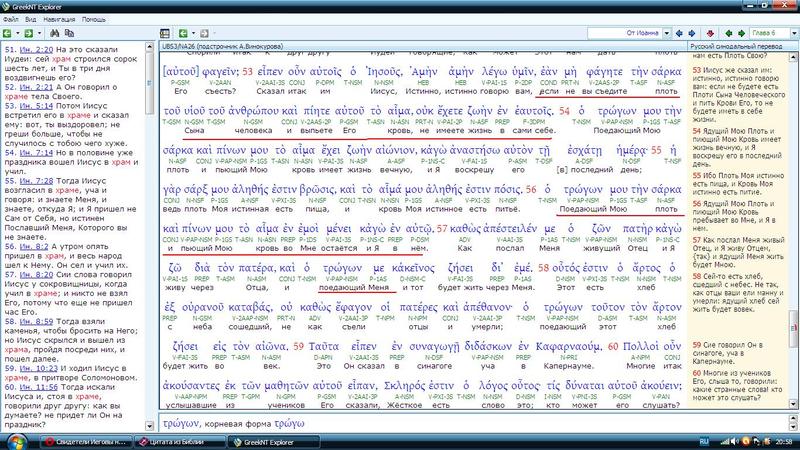Click the blue left arrow for previous book
The height and width of the screenshot is (450, 800).
(x=681, y=33)
